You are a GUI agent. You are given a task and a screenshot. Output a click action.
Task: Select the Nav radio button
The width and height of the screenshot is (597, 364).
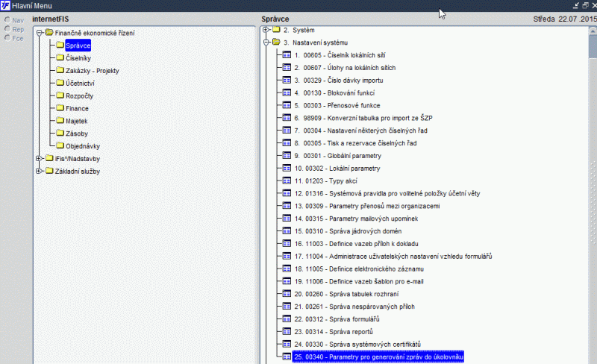[x=7, y=20]
